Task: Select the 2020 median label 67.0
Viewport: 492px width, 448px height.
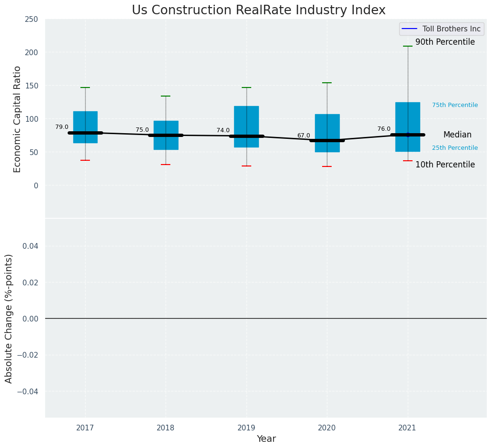Action: tap(304, 136)
